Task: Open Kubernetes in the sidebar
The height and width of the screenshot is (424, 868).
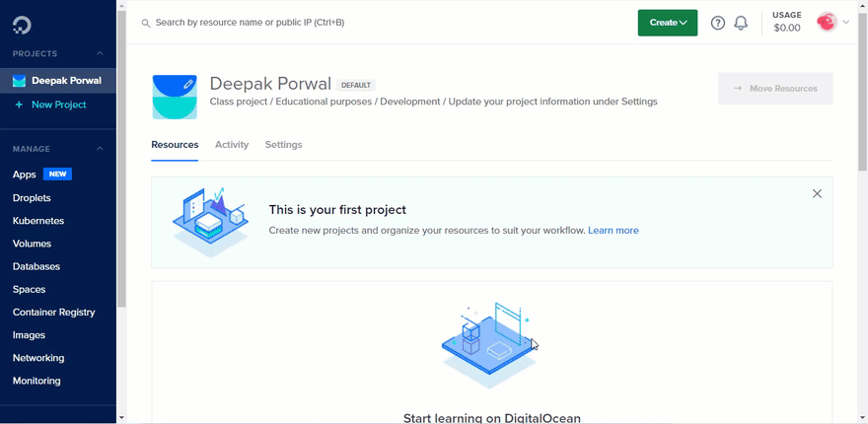Action: tap(38, 221)
